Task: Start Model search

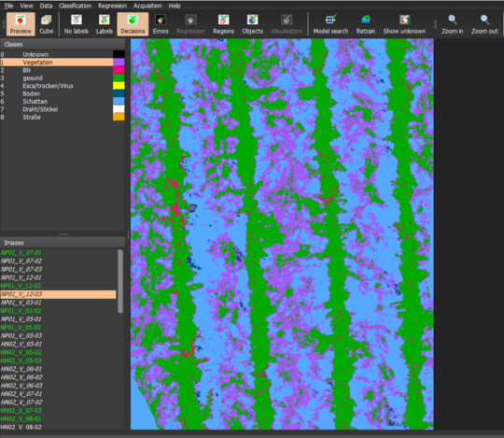Action: [x=330, y=24]
